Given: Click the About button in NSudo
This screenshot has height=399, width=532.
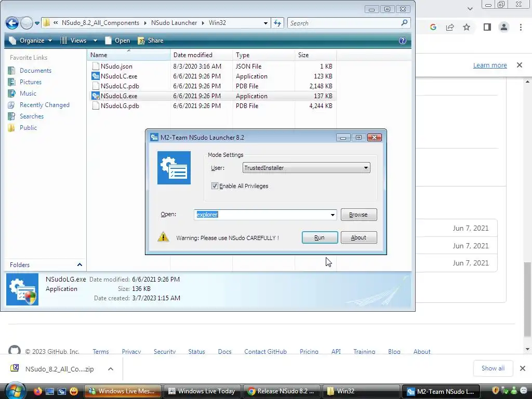Looking at the screenshot, I should [x=358, y=237].
